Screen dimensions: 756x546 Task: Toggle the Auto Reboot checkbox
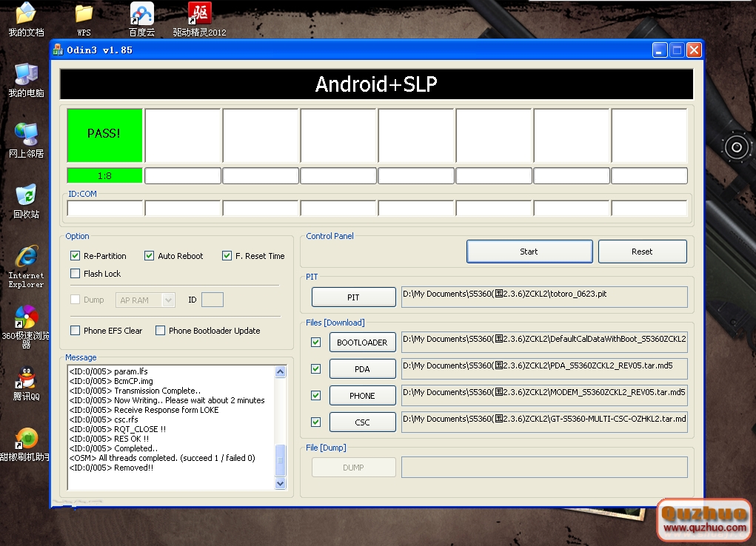tap(149, 256)
